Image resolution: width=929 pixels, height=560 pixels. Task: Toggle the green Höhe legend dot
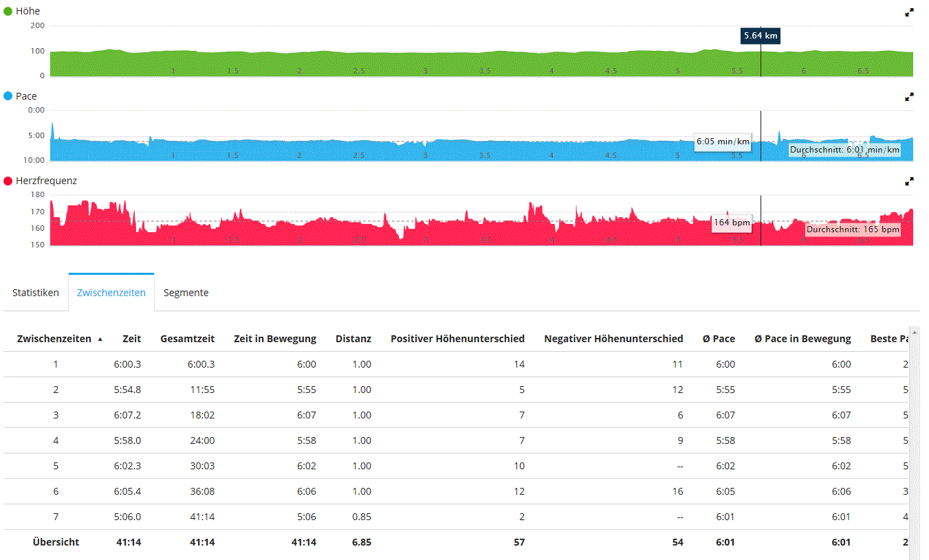(x=8, y=12)
